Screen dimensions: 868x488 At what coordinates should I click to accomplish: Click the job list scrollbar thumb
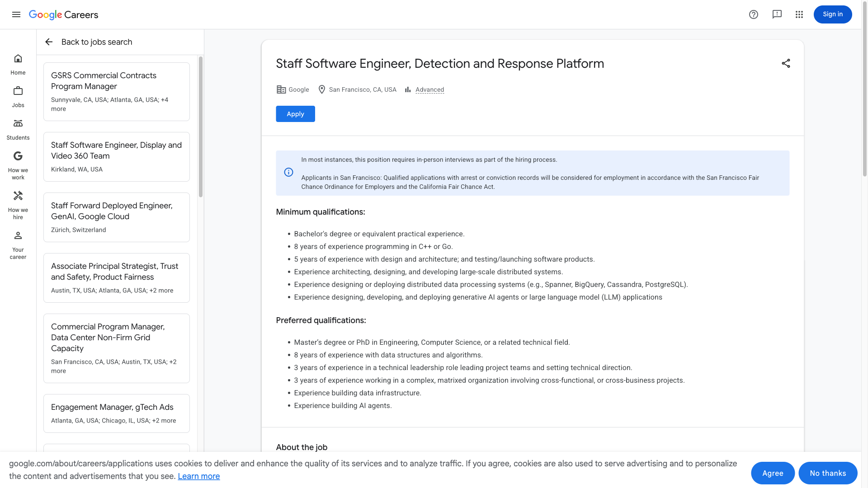(x=201, y=127)
